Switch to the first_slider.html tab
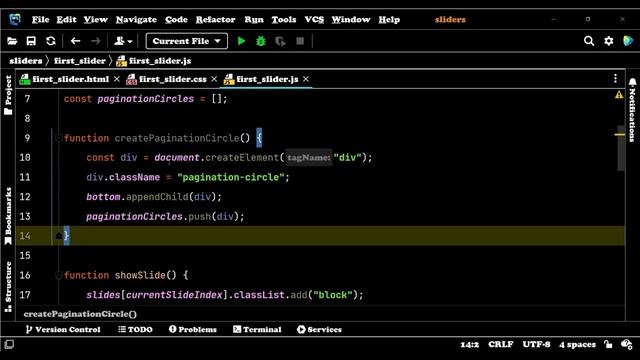The width and height of the screenshot is (640, 360). (x=65, y=79)
